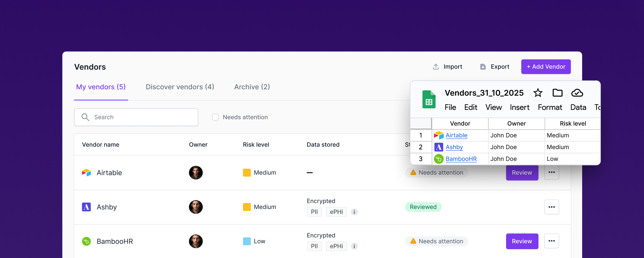Click the Vendor column header in spreadsheet
The image size is (644, 258).
[x=460, y=124]
